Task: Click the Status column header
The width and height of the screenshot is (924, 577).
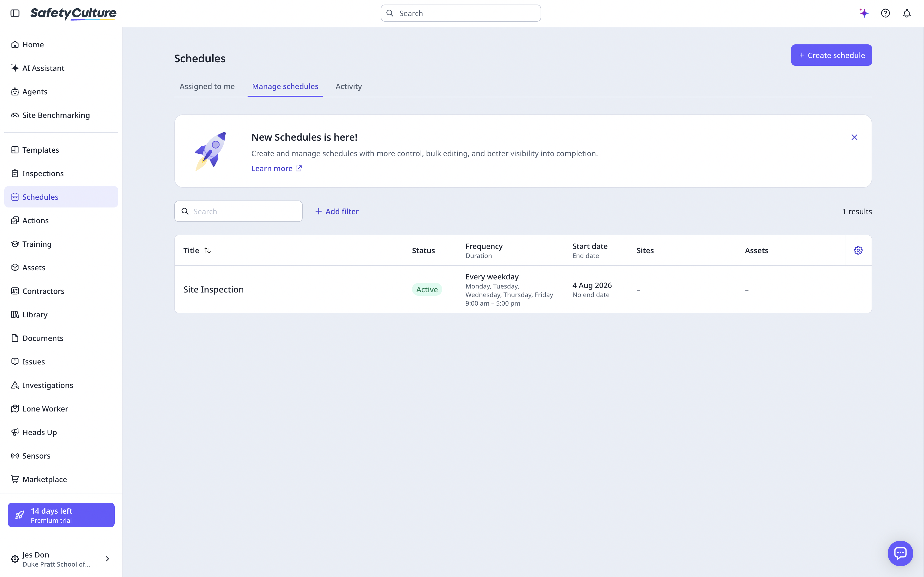Action: click(x=423, y=251)
